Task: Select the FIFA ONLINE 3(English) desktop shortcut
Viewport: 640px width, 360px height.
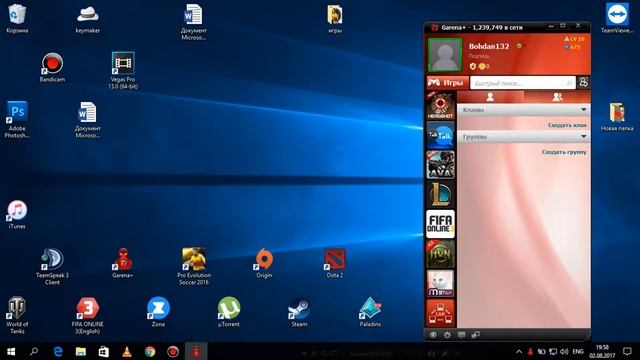Action: point(88,315)
